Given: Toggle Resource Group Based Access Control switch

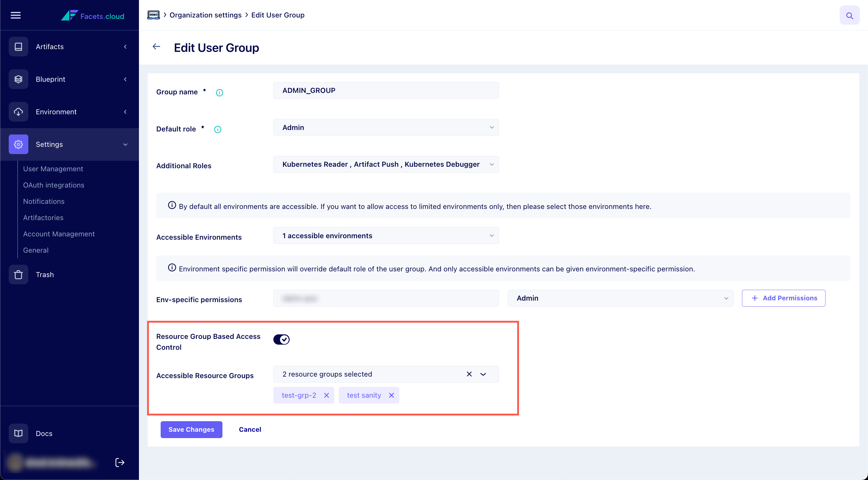Looking at the screenshot, I should pos(281,339).
